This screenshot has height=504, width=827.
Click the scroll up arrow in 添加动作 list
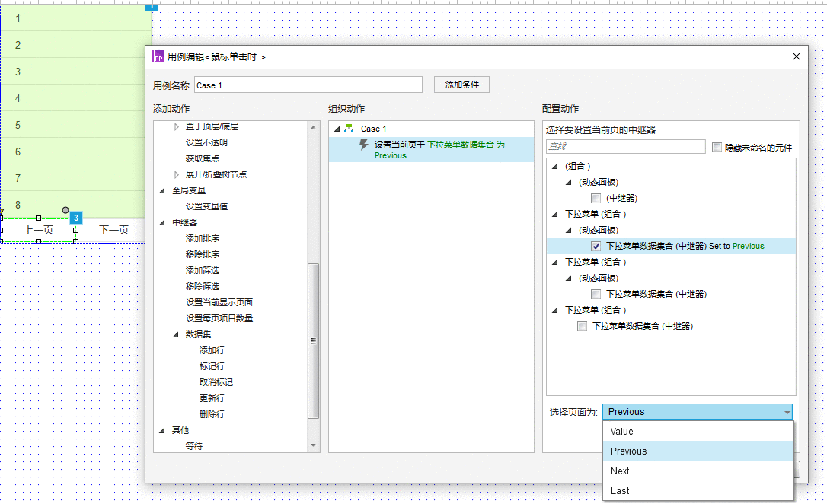click(313, 127)
